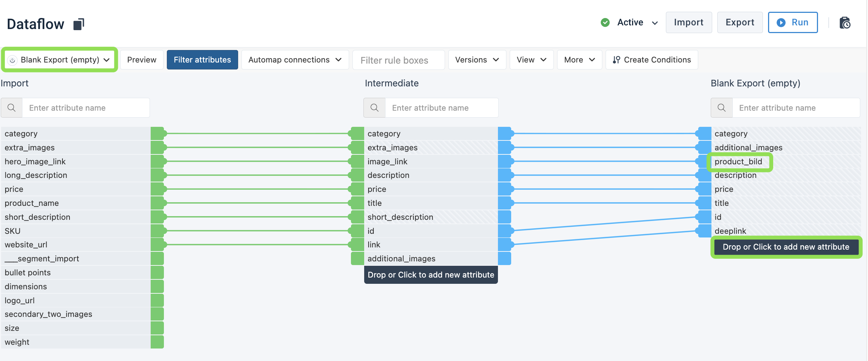
Task: Toggle Filter attributes
Action: (202, 60)
